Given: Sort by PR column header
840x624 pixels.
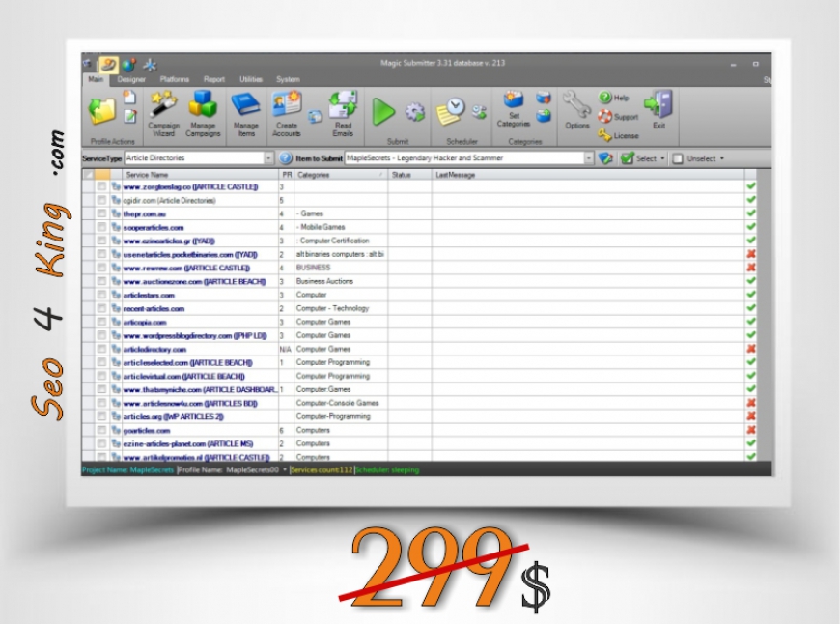Looking at the screenshot, I should 287,175.
